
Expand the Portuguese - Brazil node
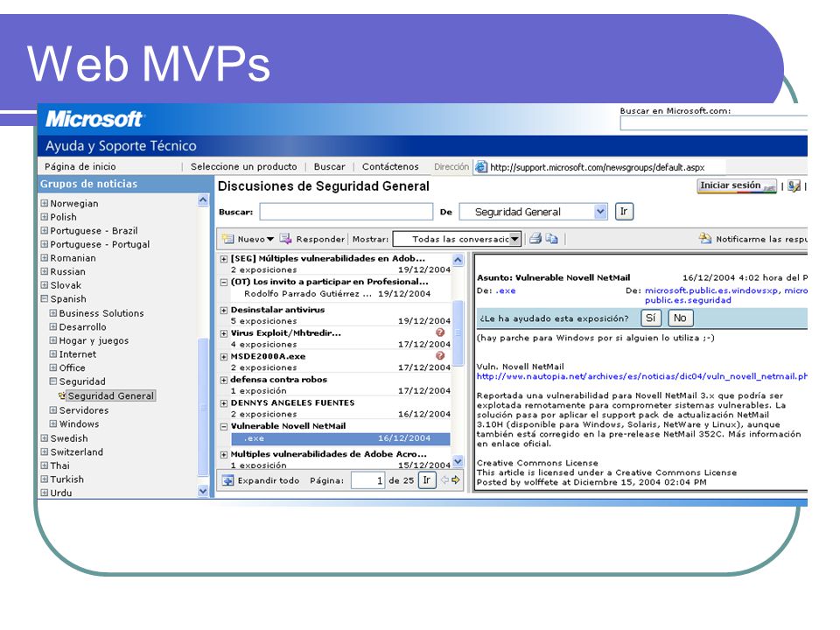(45, 230)
